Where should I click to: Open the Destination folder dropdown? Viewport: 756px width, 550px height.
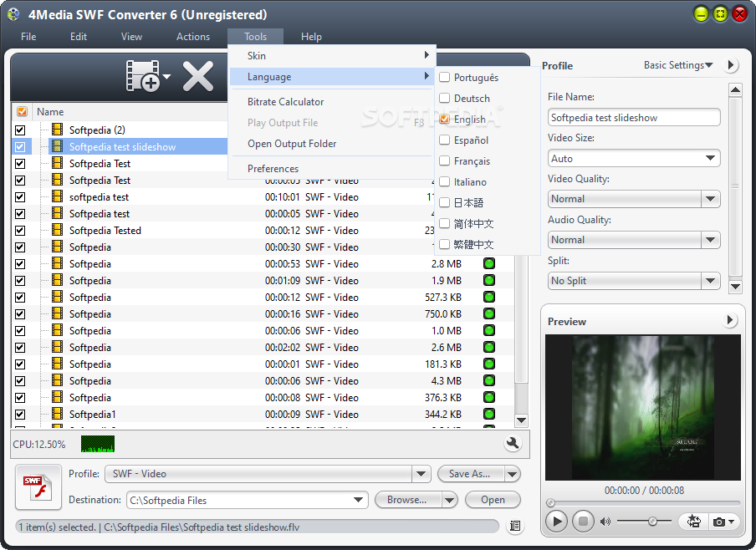point(358,500)
